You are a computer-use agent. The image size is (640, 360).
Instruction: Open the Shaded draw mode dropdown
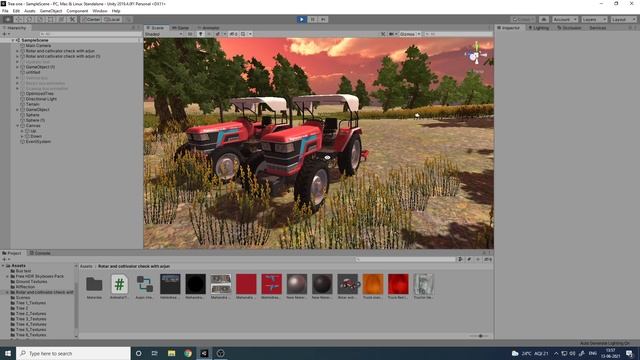click(164, 34)
